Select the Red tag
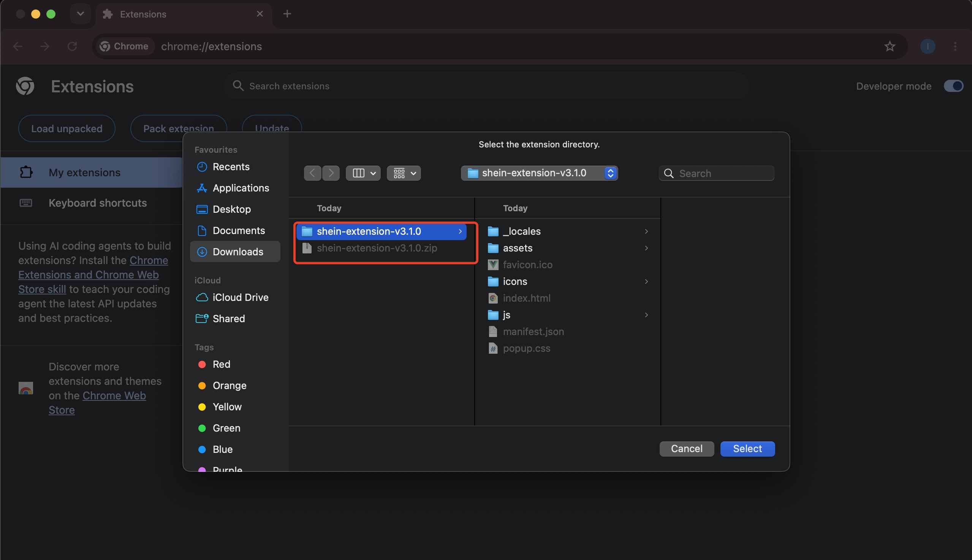The height and width of the screenshot is (560, 972). tap(235, 364)
